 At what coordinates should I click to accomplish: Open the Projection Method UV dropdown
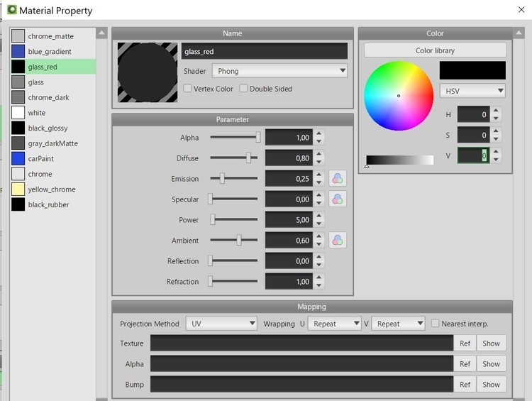221,323
